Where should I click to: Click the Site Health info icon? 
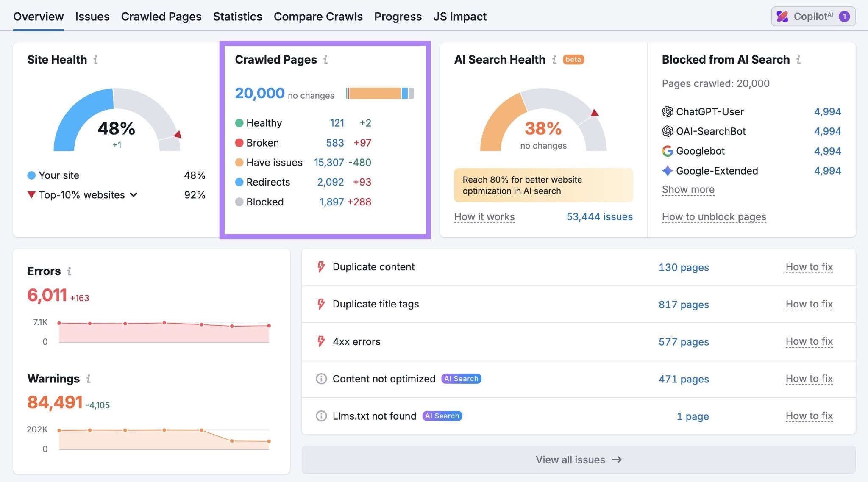click(96, 60)
